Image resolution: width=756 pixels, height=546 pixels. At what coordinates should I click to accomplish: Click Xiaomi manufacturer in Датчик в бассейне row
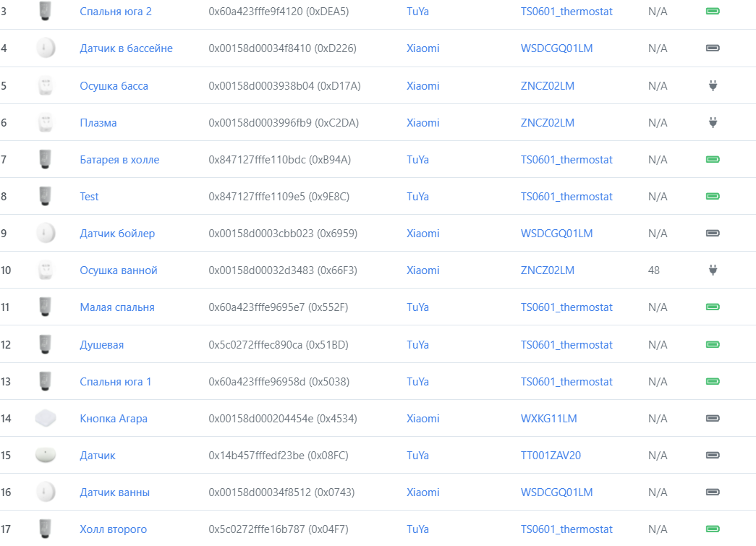[x=422, y=48]
